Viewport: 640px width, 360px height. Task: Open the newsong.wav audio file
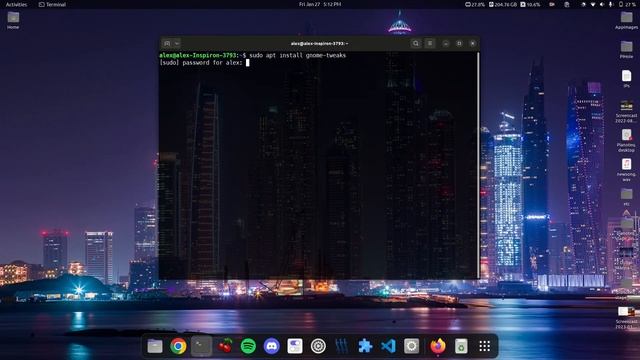(x=626, y=169)
